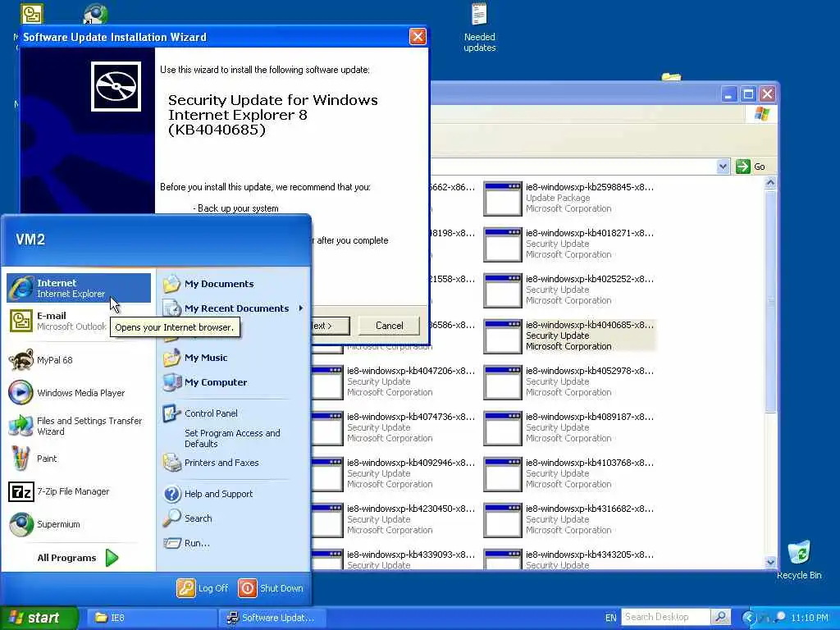
Task: Select ie8-windowsxp-kb4316682 security update file
Action: pyautogui.click(x=569, y=519)
